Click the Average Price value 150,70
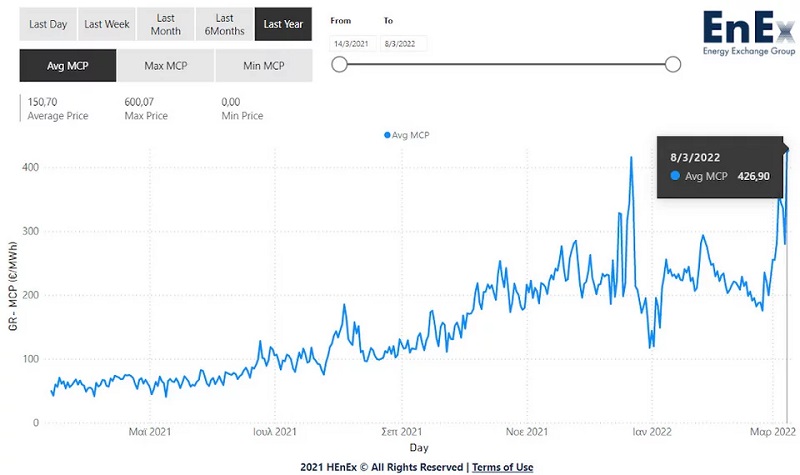800x475 pixels. pyautogui.click(x=43, y=102)
